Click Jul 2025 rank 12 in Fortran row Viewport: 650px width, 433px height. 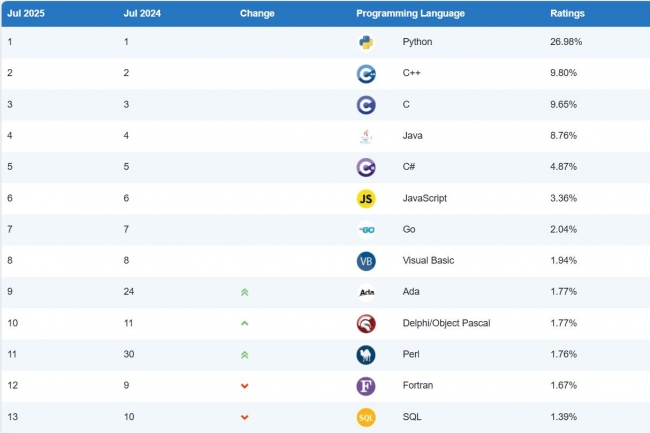(12, 385)
